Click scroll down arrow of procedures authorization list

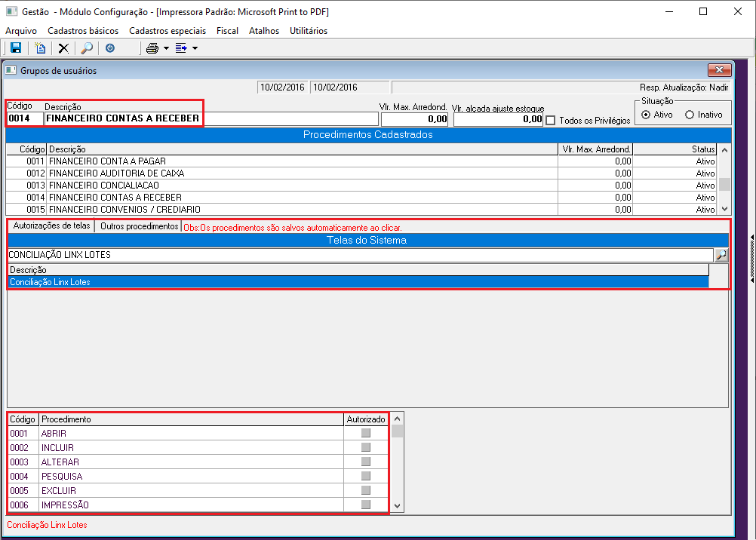point(397,506)
